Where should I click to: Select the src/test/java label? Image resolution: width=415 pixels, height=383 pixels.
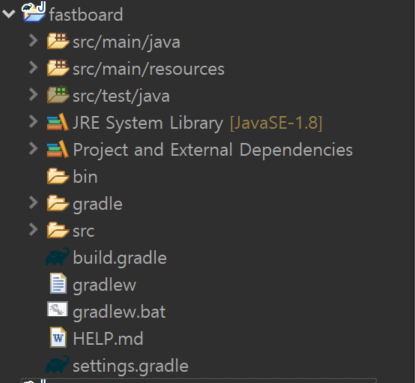pos(121,97)
